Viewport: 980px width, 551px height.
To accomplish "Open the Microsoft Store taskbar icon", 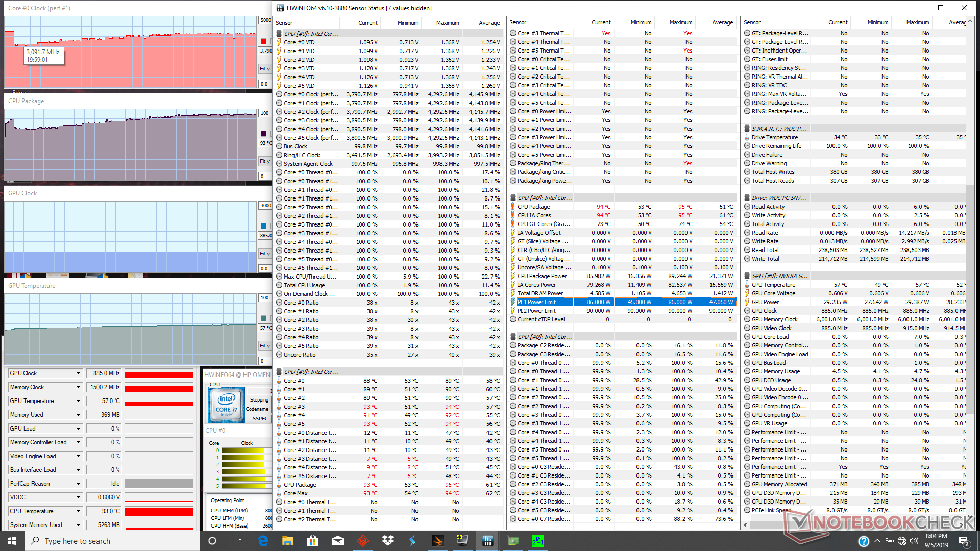I will [312, 541].
